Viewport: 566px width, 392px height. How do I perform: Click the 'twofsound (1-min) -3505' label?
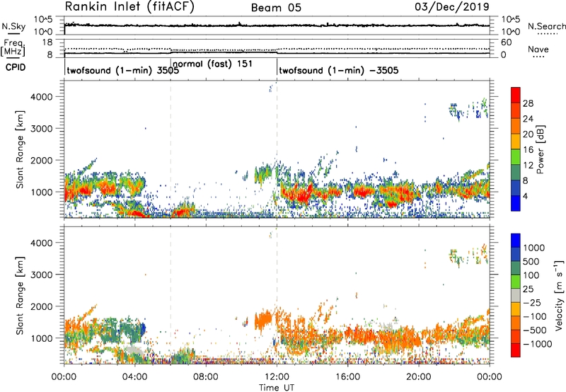click(x=339, y=70)
